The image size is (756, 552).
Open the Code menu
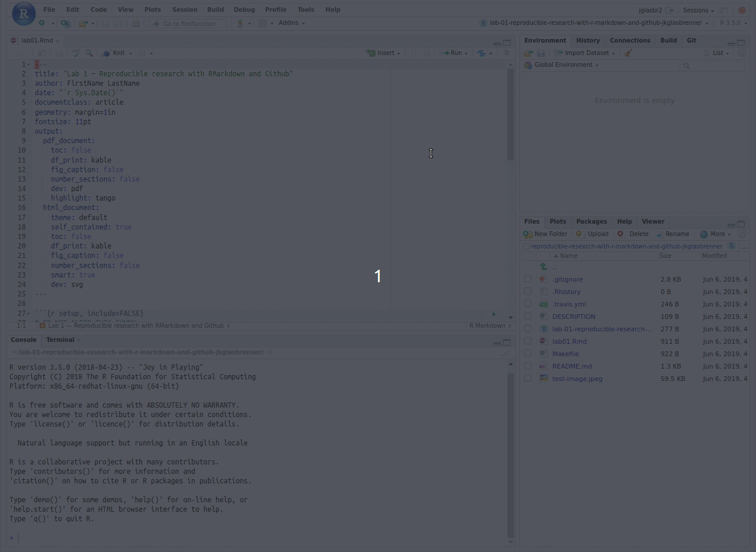[x=99, y=9]
